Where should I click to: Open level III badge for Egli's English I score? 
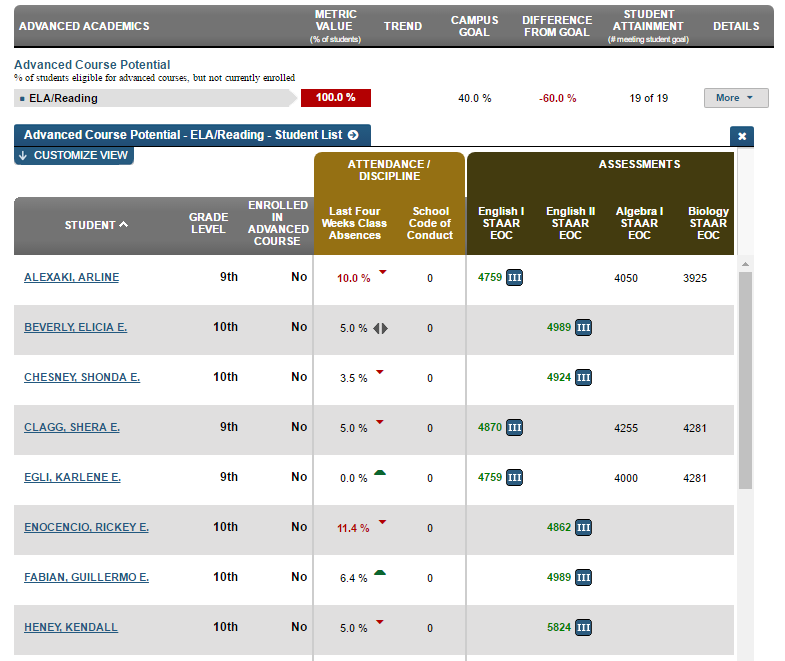[514, 478]
